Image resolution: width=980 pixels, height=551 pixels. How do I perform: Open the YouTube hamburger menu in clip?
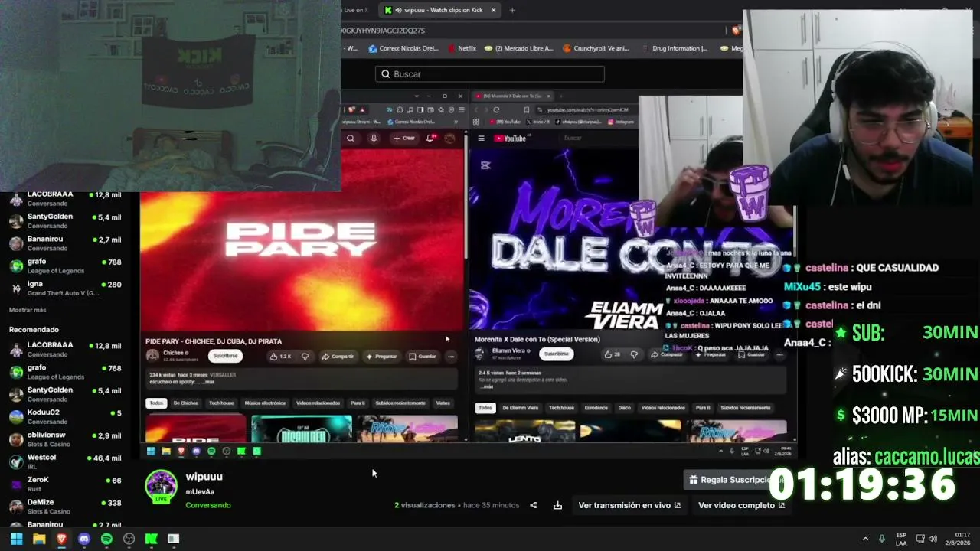point(481,139)
